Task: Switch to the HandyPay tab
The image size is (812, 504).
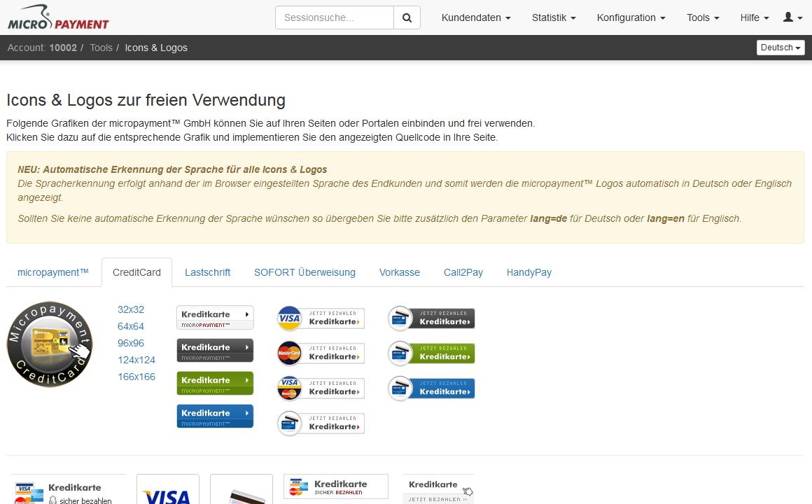Action: (528, 272)
